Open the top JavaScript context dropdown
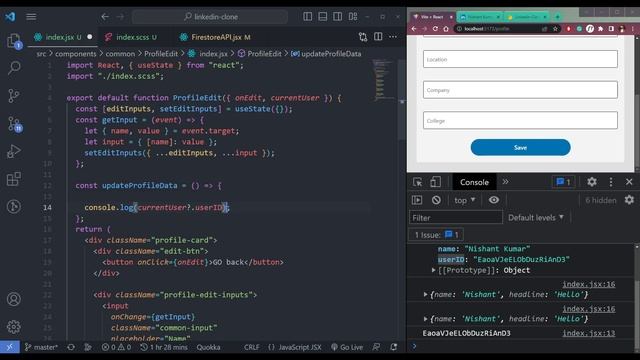This screenshot has width=640, height=360. 464,200
